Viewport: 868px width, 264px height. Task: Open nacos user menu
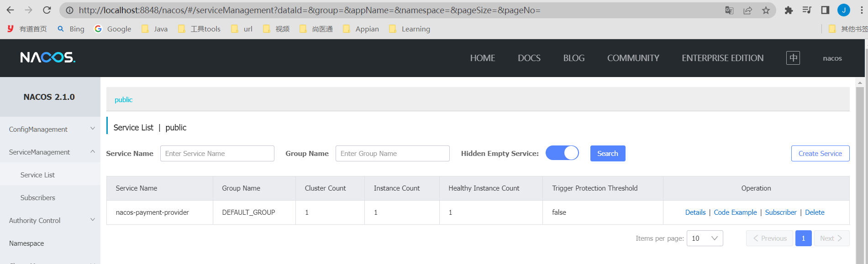pos(832,58)
